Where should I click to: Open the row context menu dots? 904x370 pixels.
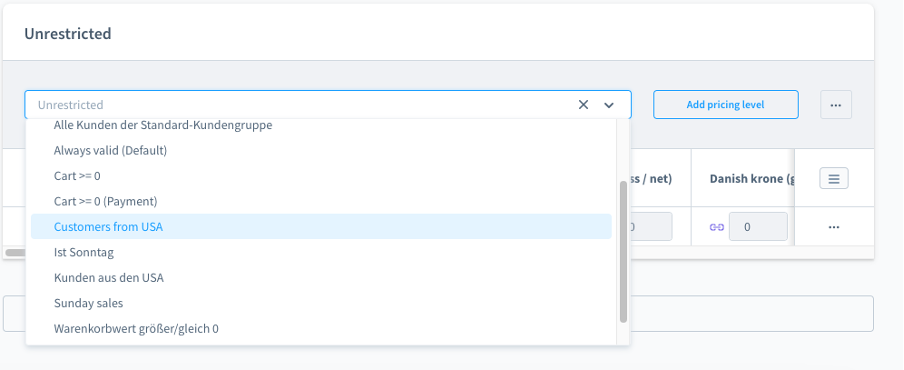(x=834, y=227)
